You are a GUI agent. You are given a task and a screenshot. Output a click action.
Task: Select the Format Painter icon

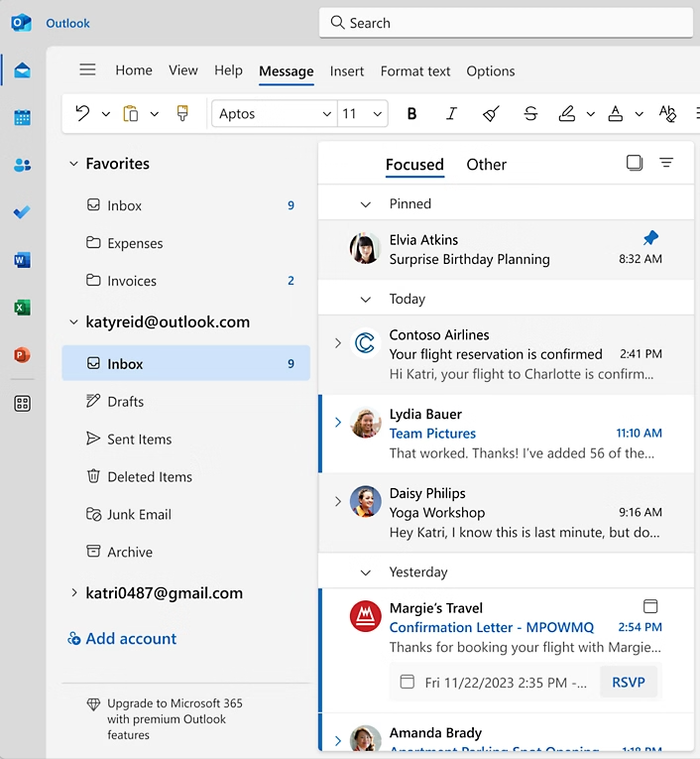(x=182, y=113)
